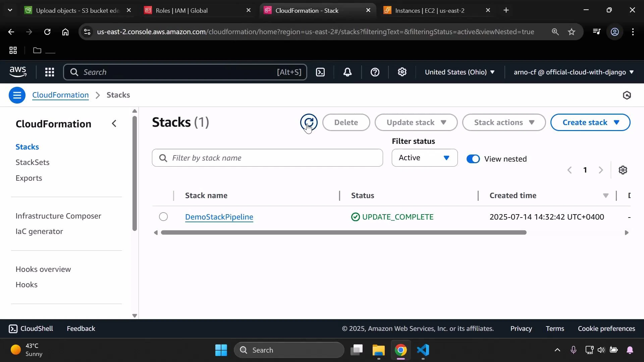Click the Filter by stack name field
The height and width of the screenshot is (362, 644).
point(267,158)
